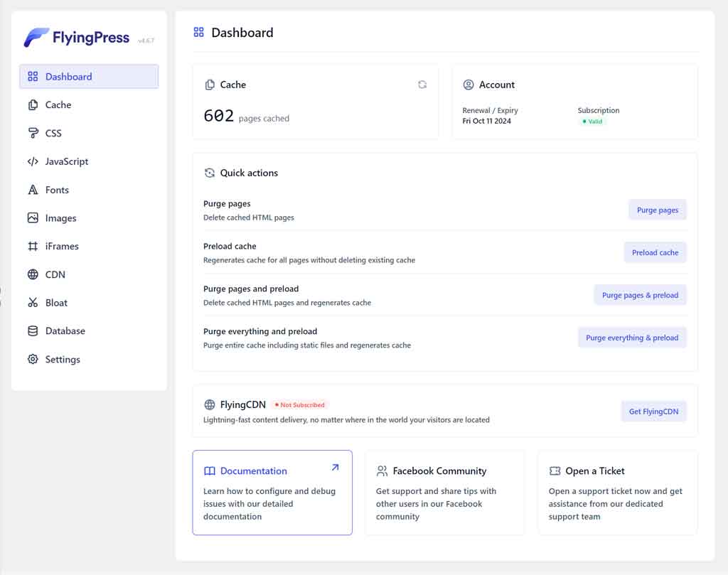
Task: Open the Cache section from the sidebar
Action: (x=57, y=104)
